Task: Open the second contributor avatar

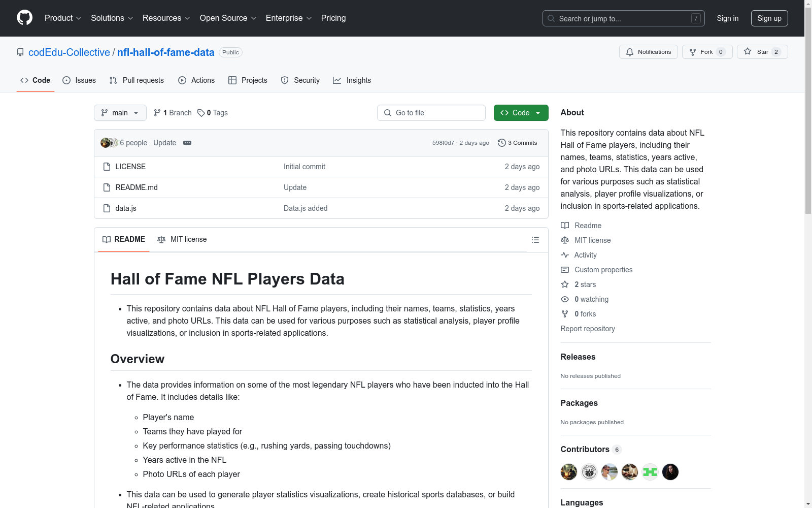Action: pyautogui.click(x=589, y=472)
